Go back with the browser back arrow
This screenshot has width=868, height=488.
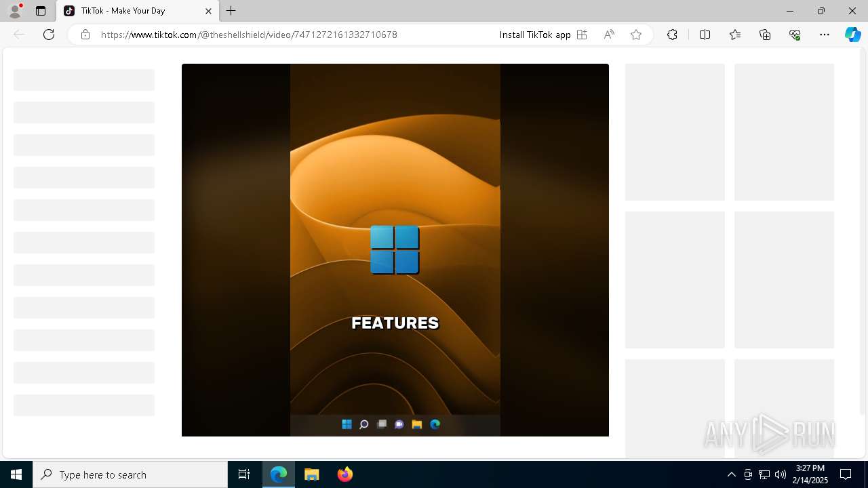[19, 35]
